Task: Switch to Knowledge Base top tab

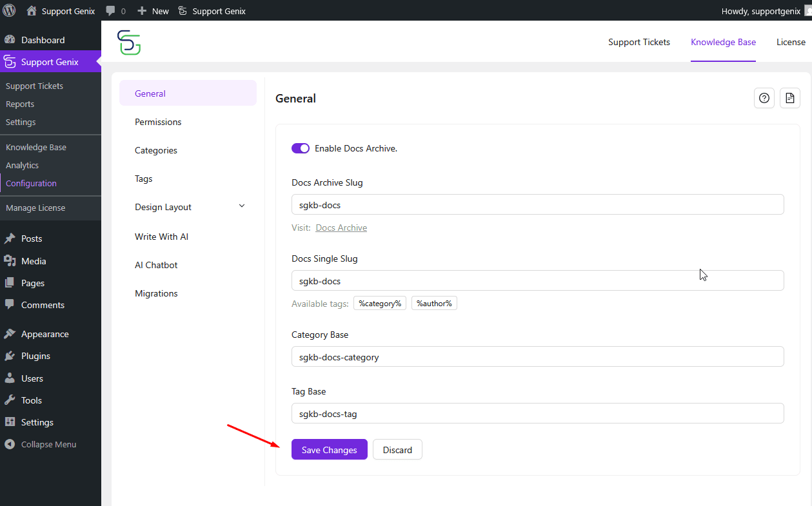Action: 723,42
